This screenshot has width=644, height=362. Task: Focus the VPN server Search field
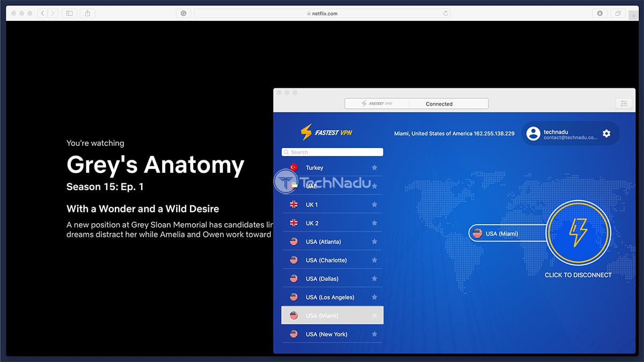(x=332, y=152)
